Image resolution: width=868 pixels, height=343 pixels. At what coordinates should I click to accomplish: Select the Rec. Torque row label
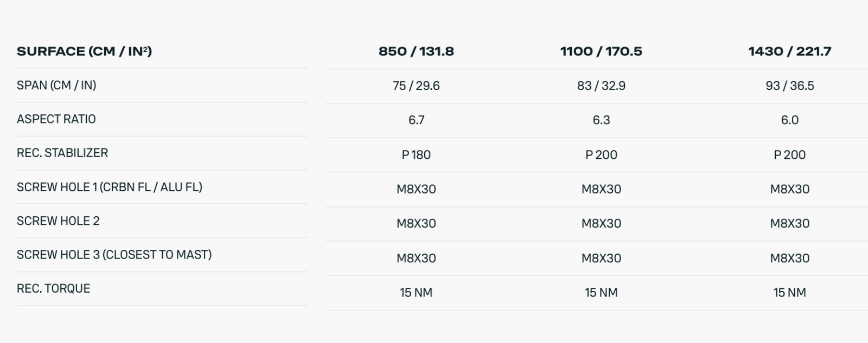pos(54,288)
